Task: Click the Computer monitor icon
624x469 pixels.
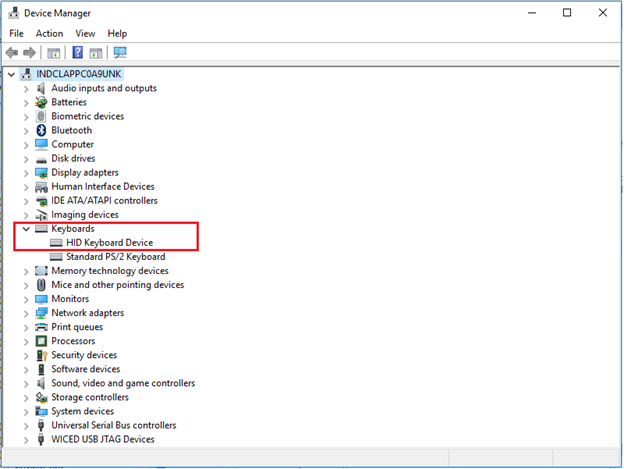Action: 41,144
